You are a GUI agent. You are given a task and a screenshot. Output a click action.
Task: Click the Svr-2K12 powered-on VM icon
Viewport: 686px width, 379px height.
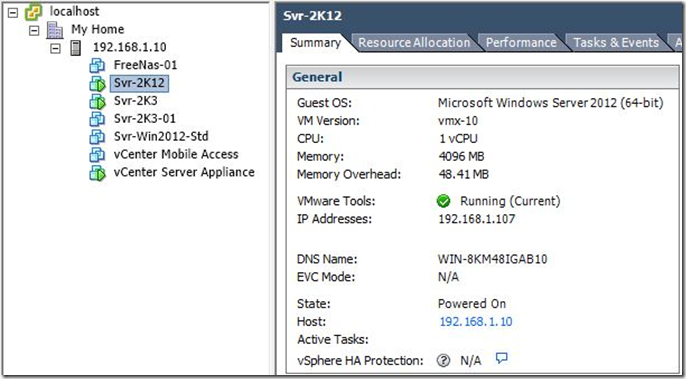point(98,84)
